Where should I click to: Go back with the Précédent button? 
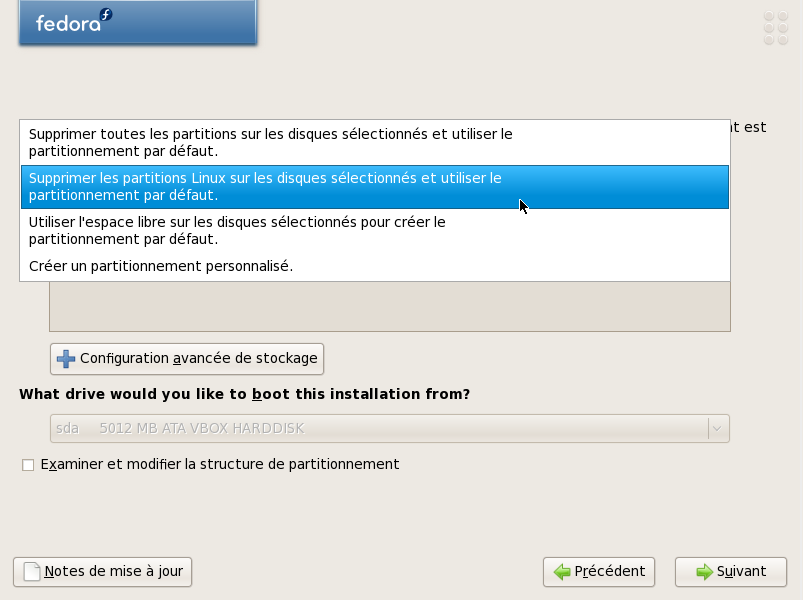point(599,572)
